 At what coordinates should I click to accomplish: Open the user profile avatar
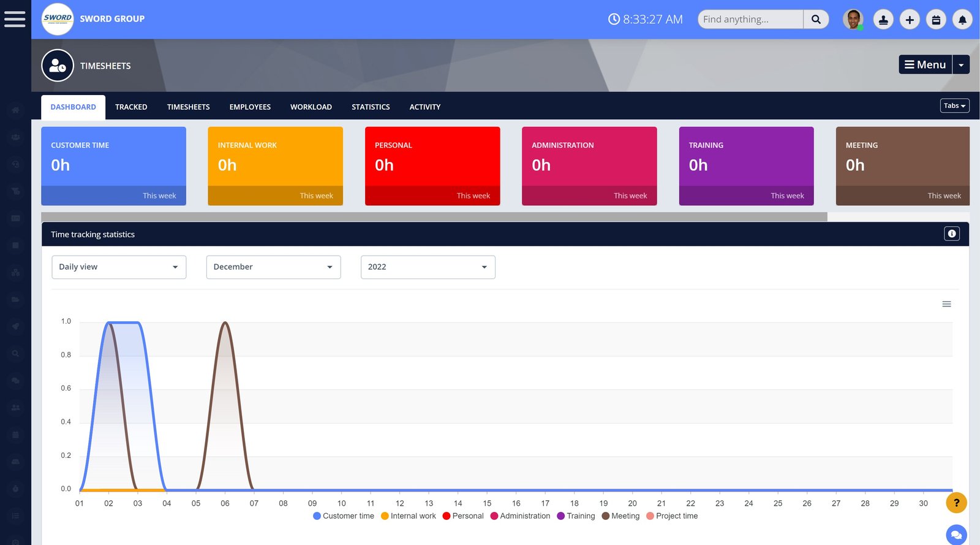pos(853,20)
